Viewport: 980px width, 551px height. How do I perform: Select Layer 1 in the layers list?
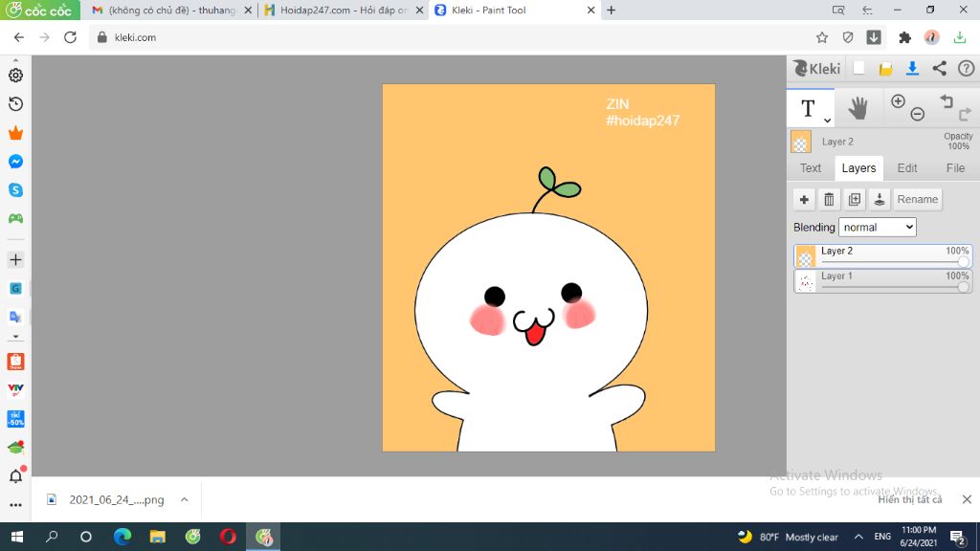tap(883, 281)
